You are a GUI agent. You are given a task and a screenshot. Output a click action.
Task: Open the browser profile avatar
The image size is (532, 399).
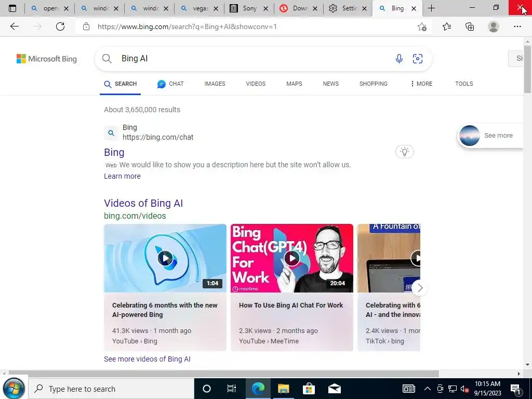494,26
